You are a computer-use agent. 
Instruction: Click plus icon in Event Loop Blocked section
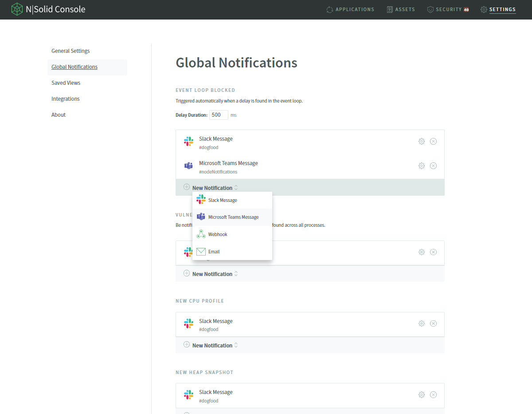pyautogui.click(x=187, y=187)
